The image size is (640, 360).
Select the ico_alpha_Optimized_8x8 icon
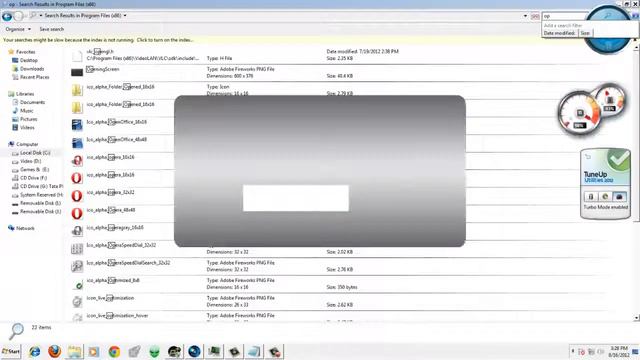pyautogui.click(x=79, y=286)
